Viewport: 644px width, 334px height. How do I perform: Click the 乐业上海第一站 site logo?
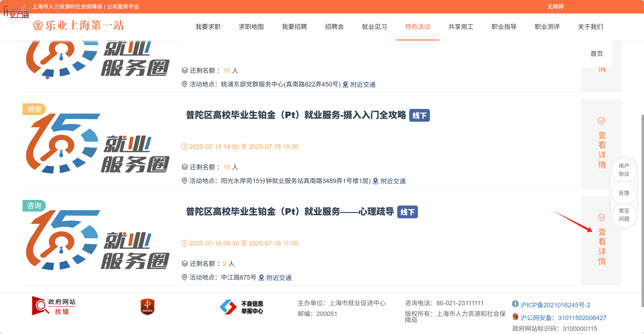coord(78,26)
